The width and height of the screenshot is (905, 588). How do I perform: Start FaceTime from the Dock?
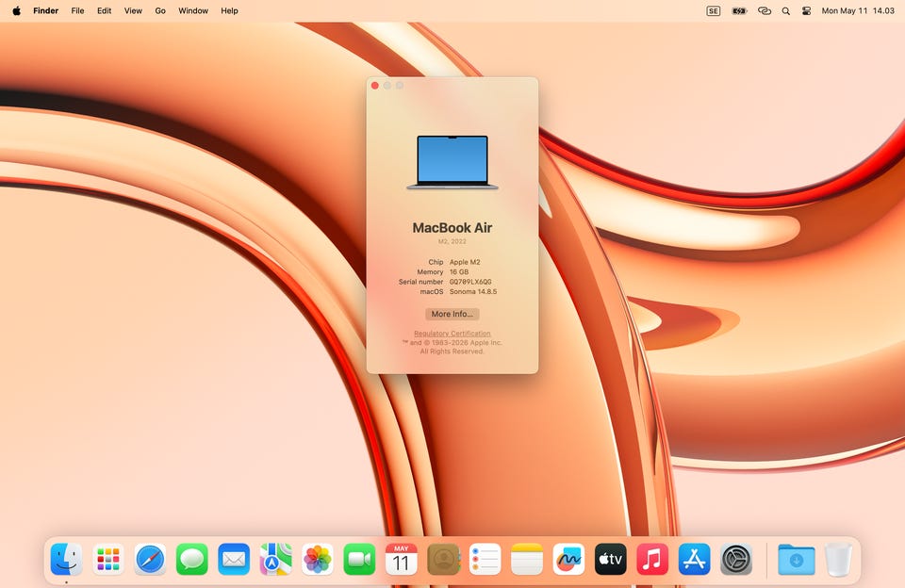pyautogui.click(x=359, y=559)
